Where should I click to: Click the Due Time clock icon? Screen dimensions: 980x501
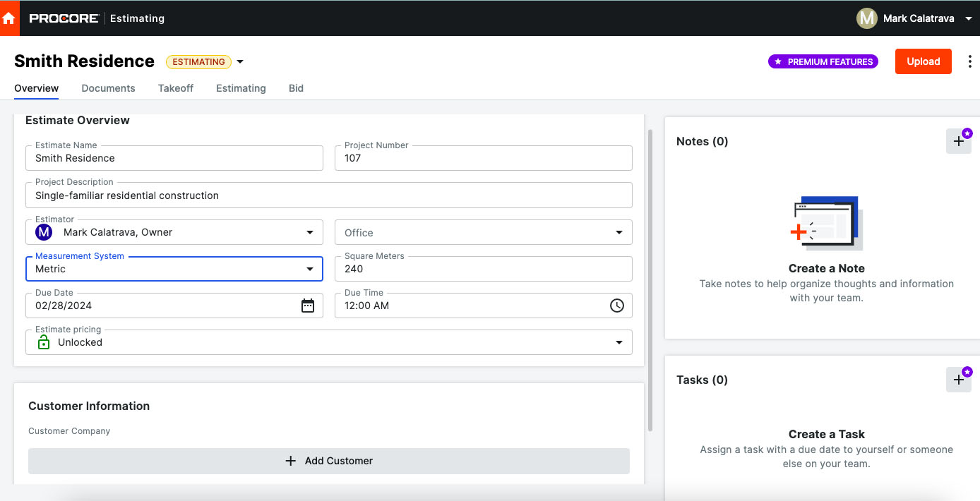point(617,306)
